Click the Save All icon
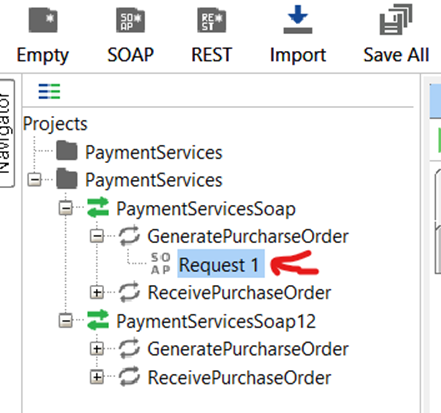The width and height of the screenshot is (441, 413). pyautogui.click(x=396, y=20)
